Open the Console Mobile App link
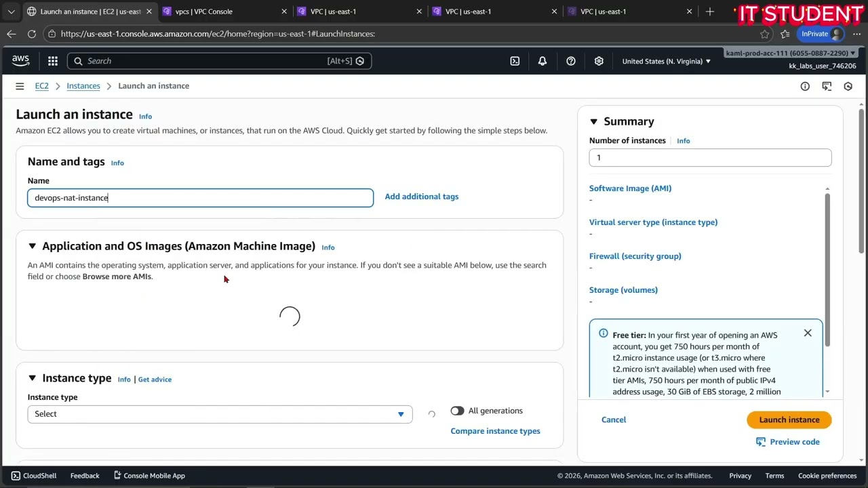 point(149,476)
